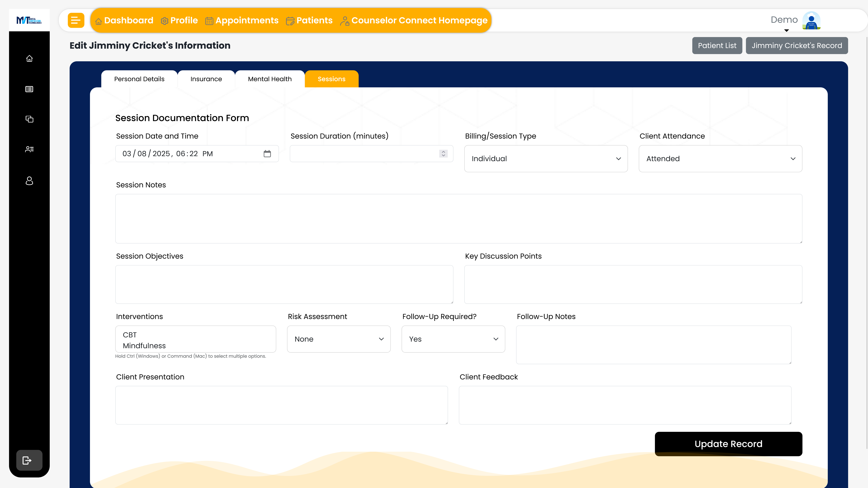This screenshot has width=868, height=488.
Task: Click into the Session Objectives textarea
Action: [x=284, y=285]
